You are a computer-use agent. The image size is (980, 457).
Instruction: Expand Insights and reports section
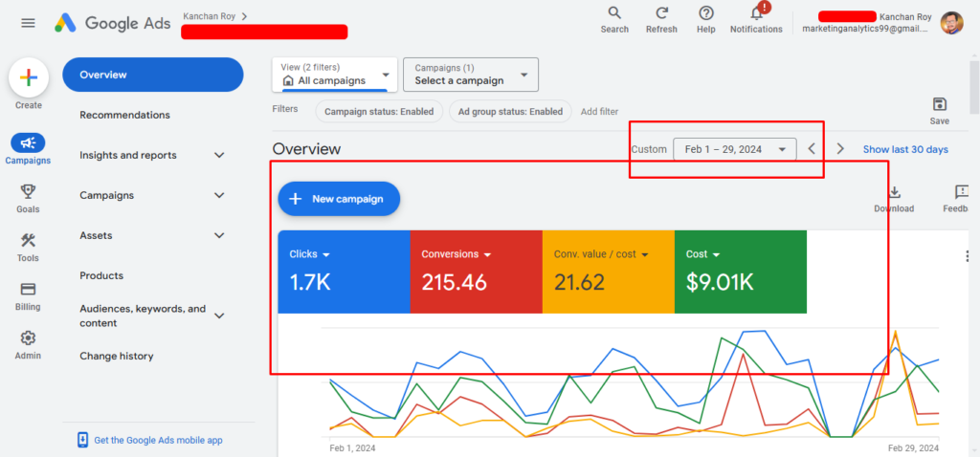tap(219, 155)
